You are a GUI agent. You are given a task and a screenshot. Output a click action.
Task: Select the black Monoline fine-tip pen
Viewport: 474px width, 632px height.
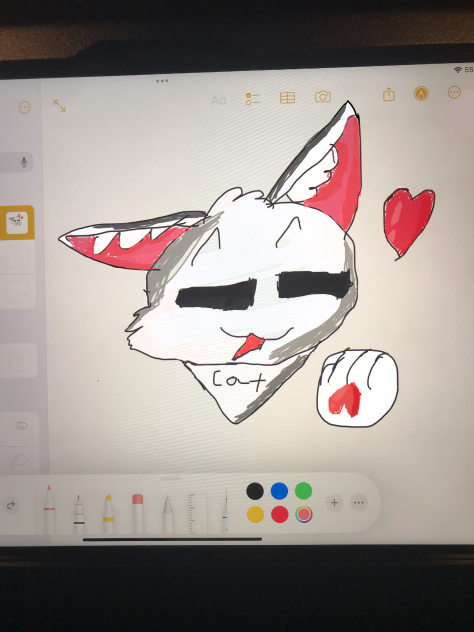[x=79, y=514]
